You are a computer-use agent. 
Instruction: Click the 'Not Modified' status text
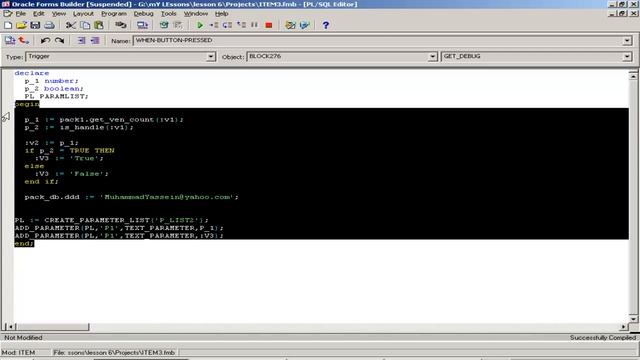tap(23, 338)
